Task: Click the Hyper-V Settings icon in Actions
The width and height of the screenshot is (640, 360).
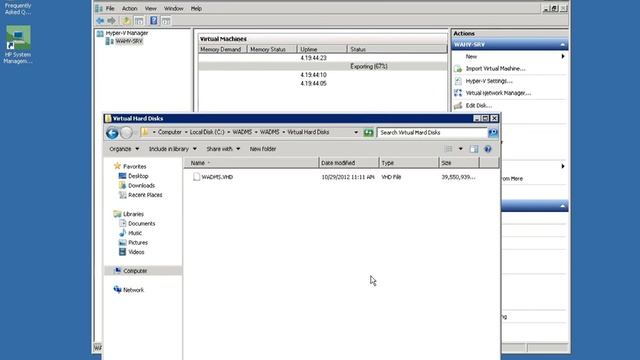Action: [458, 81]
